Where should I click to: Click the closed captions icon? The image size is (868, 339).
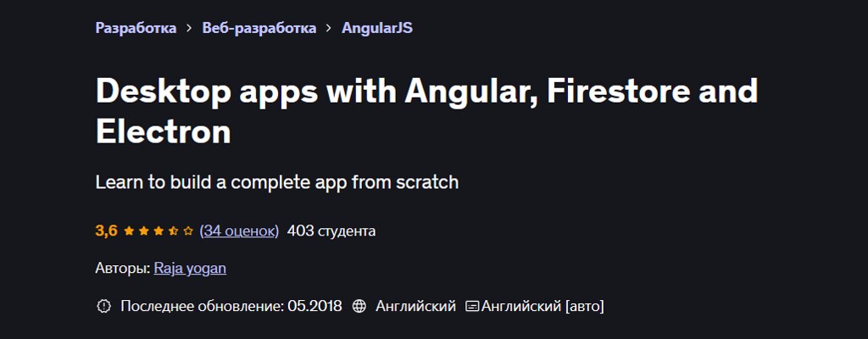pyautogui.click(x=473, y=306)
